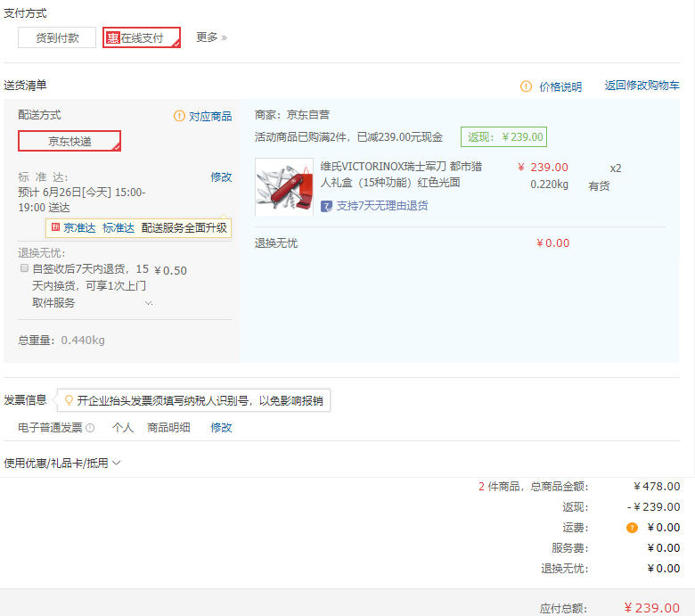Click the 个人 invoice title text

[123, 428]
